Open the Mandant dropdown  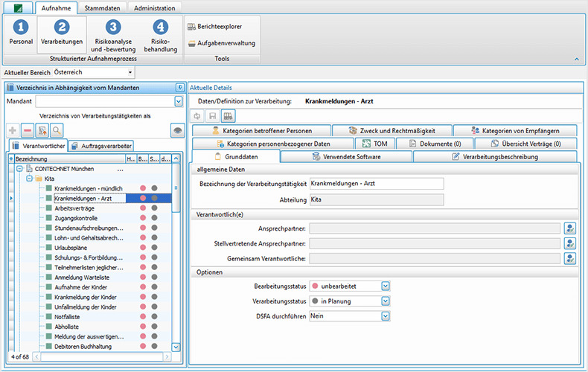178,101
